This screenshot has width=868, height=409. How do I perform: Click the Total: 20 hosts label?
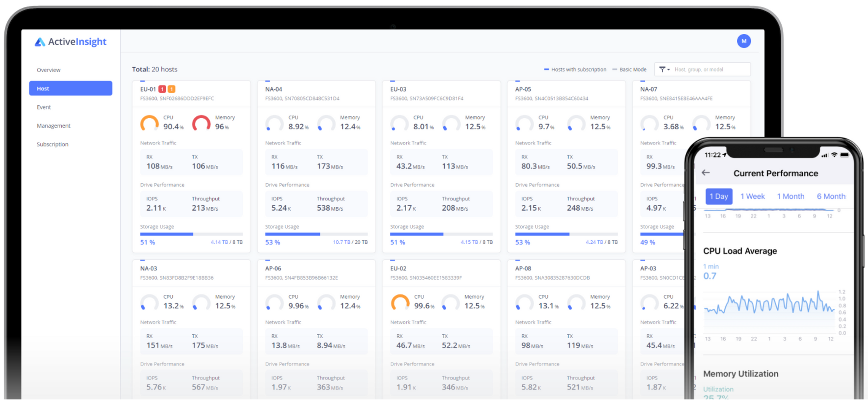[155, 69]
